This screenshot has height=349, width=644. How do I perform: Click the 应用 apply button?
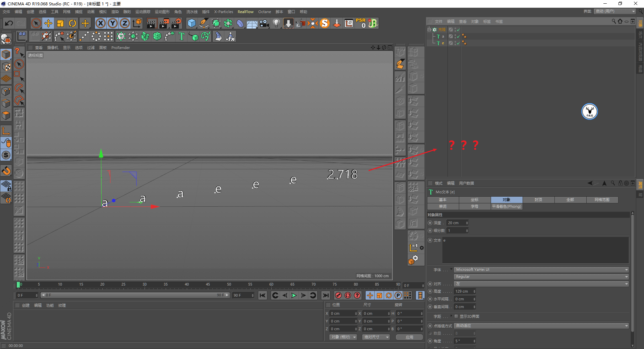pyautogui.click(x=409, y=337)
